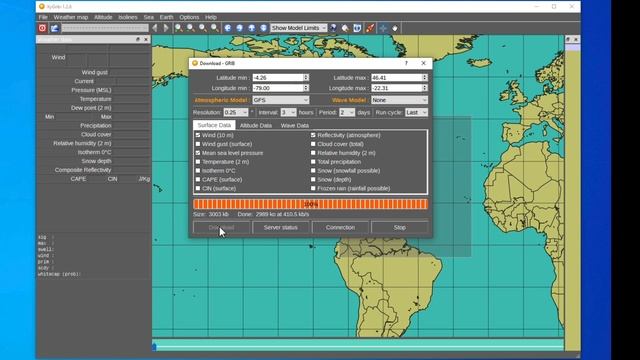Open the Run cycle dropdown

pyautogui.click(x=416, y=112)
